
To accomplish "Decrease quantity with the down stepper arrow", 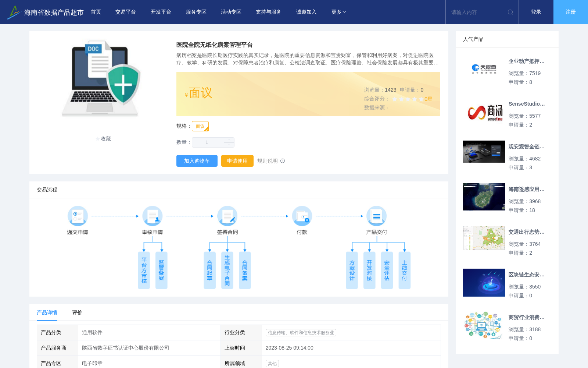I will coord(229,145).
